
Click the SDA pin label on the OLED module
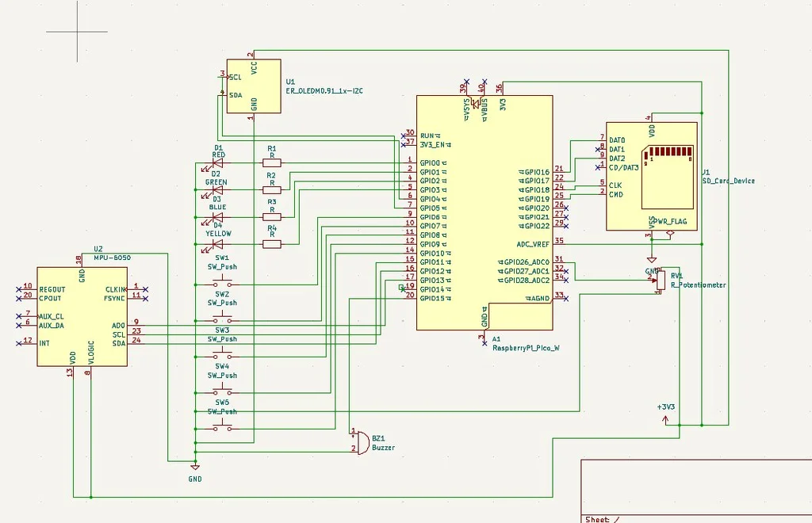pyautogui.click(x=236, y=95)
